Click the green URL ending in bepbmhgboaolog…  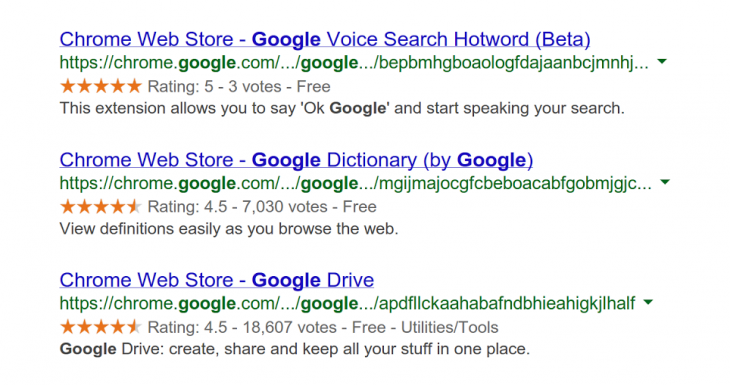(354, 62)
